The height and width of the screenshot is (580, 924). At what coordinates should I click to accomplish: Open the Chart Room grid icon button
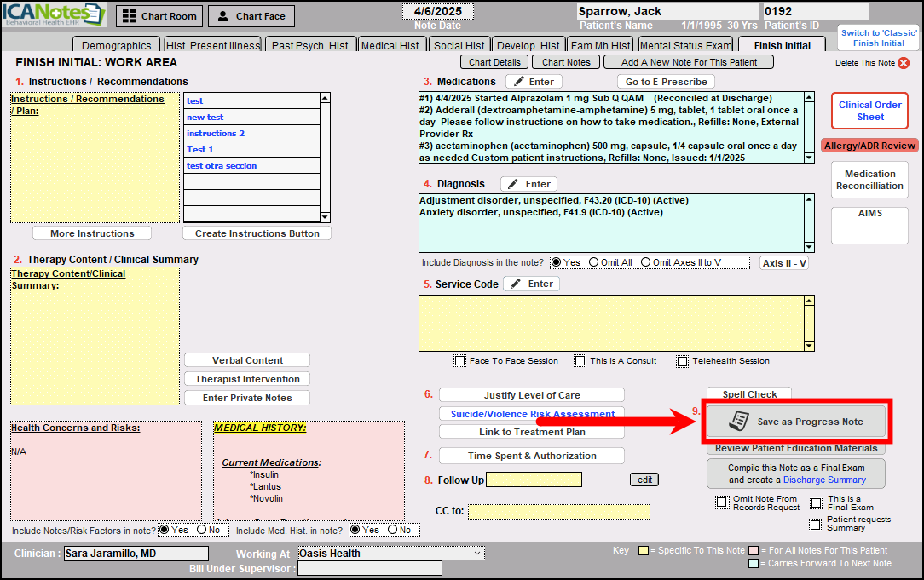[159, 16]
